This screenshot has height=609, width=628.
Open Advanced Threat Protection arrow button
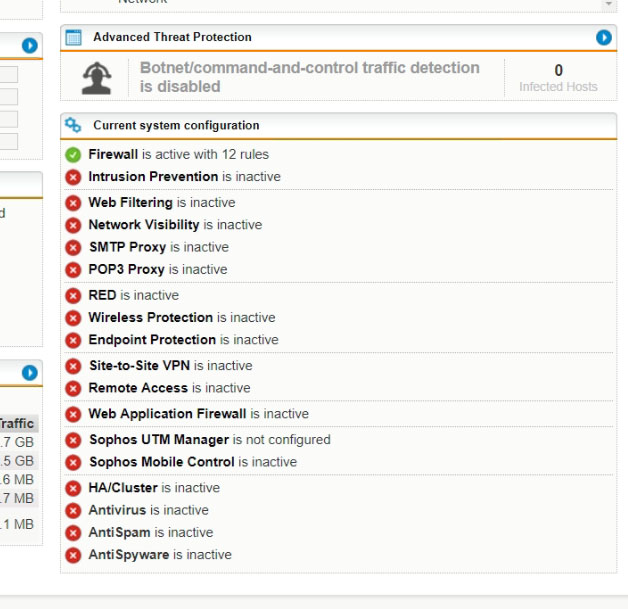pyautogui.click(x=604, y=38)
